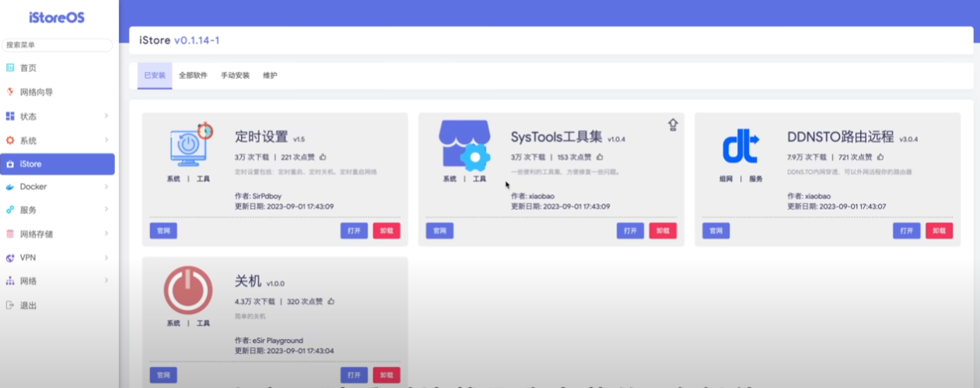Image resolution: width=980 pixels, height=388 pixels.
Task: Click 官网 button on 关机 card
Action: click(x=163, y=375)
